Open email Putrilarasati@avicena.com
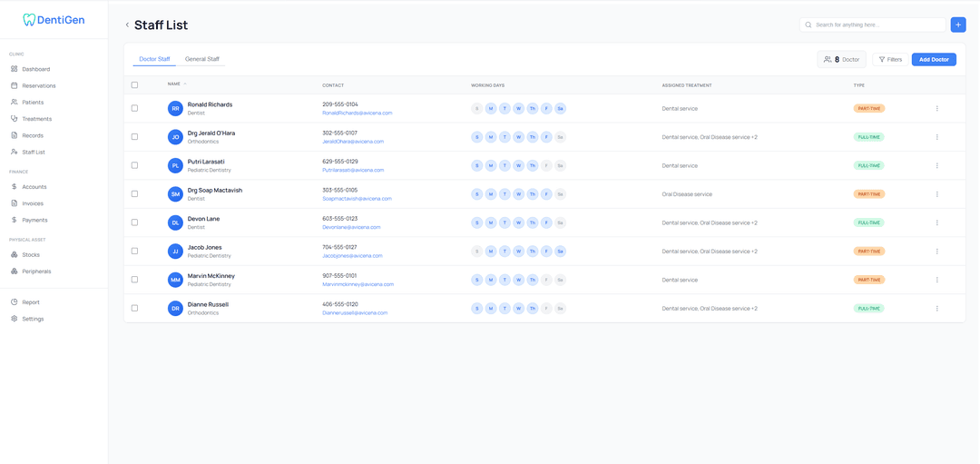Image resolution: width=980 pixels, height=464 pixels. point(353,170)
